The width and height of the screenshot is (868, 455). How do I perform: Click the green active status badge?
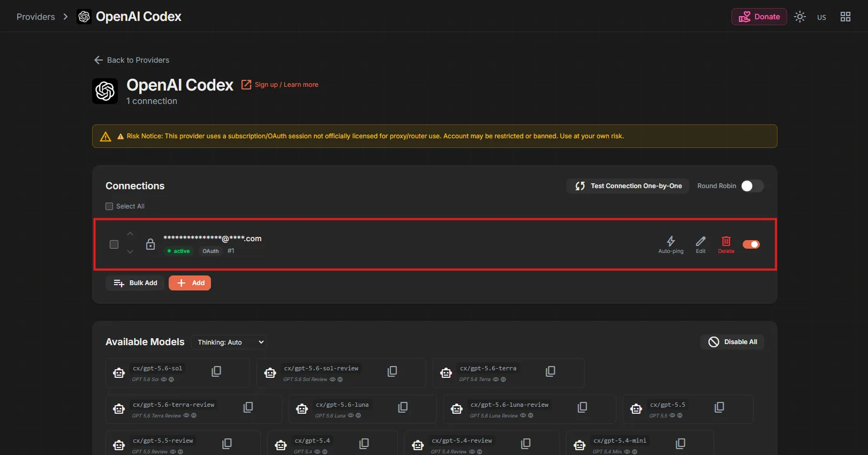coord(178,251)
